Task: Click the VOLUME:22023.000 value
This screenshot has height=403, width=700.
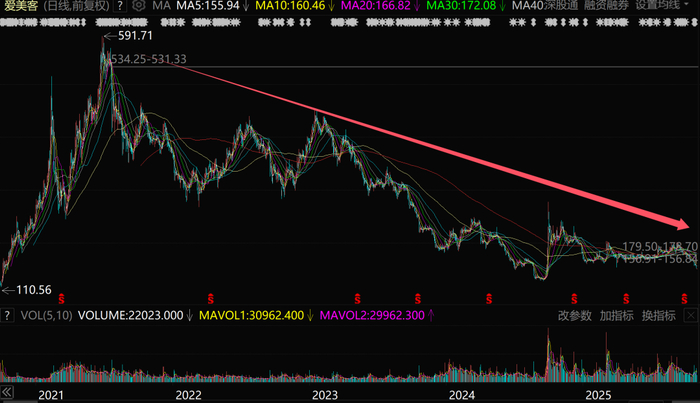Action: point(130,316)
